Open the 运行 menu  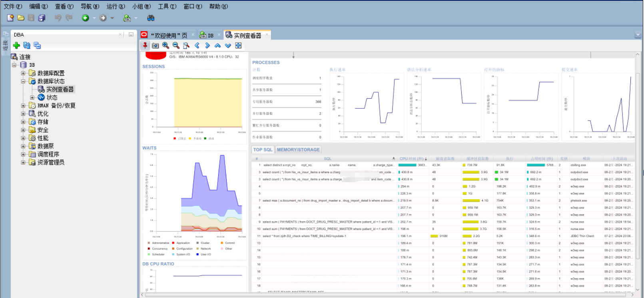click(x=116, y=6)
